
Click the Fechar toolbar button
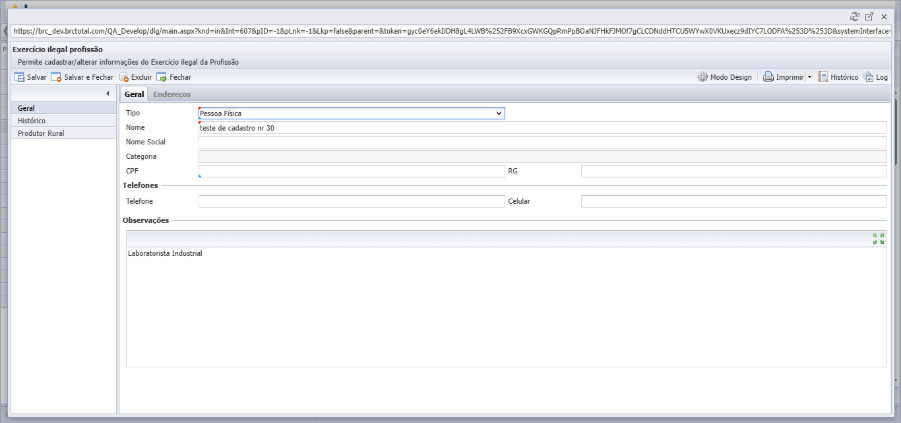pos(174,77)
